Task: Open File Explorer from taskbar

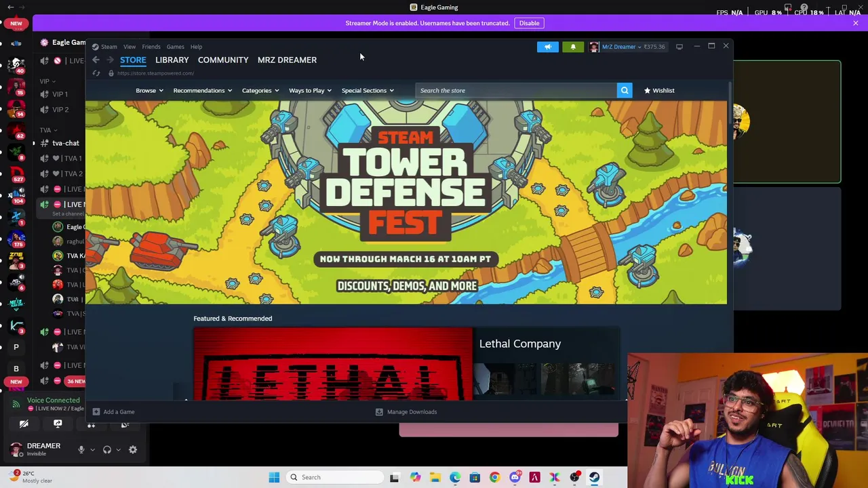Action: tap(435, 477)
